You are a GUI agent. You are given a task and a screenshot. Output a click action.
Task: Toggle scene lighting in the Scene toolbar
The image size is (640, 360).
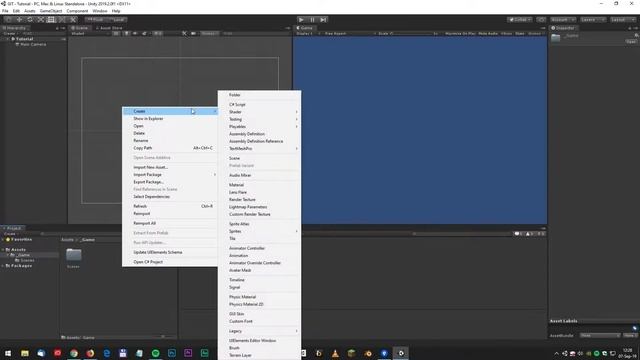pyautogui.click(x=127, y=33)
